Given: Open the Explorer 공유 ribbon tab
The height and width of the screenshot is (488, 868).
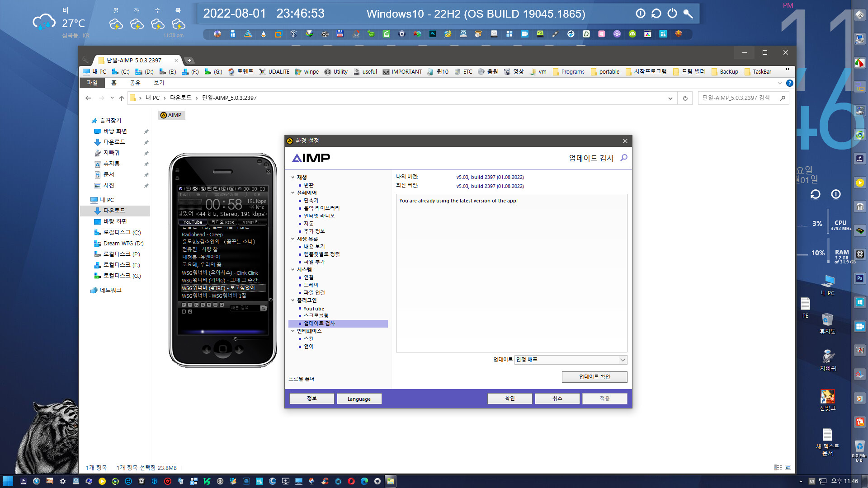Looking at the screenshot, I should [135, 83].
